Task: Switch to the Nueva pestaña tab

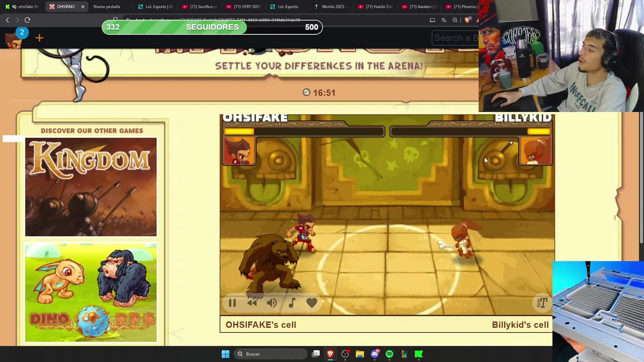Action: 106,7
